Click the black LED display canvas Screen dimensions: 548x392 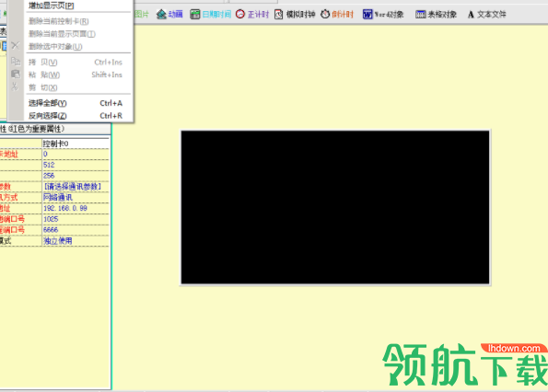click(x=335, y=207)
